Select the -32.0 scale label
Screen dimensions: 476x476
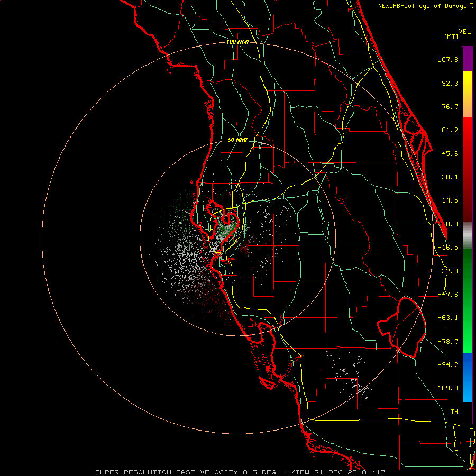coord(448,271)
